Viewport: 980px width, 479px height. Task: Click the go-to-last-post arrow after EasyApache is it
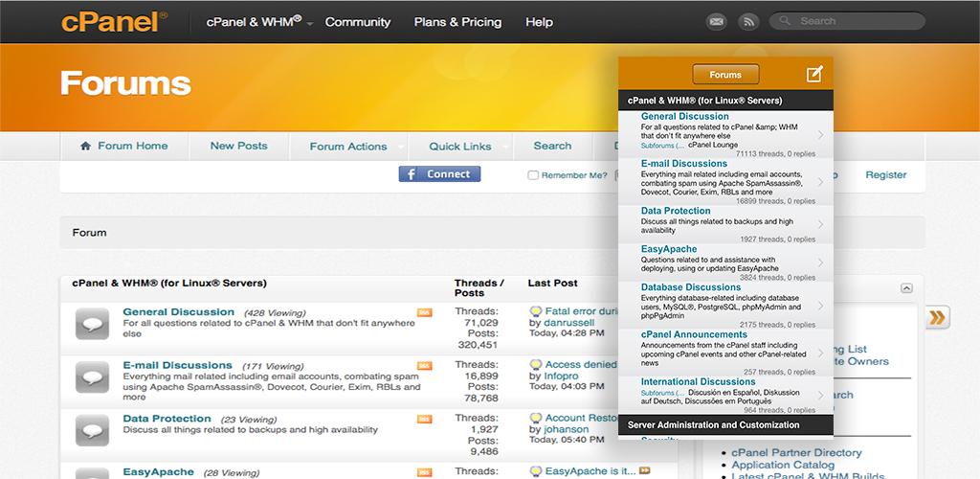click(x=644, y=470)
